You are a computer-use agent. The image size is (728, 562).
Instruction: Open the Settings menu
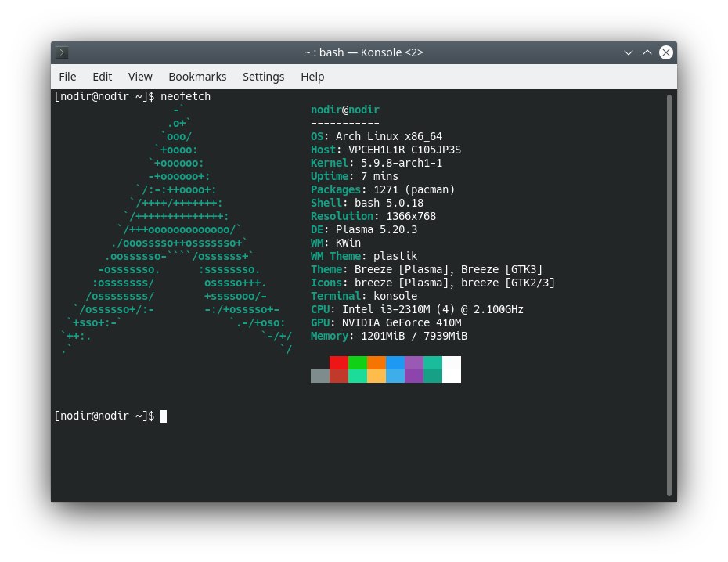(263, 77)
